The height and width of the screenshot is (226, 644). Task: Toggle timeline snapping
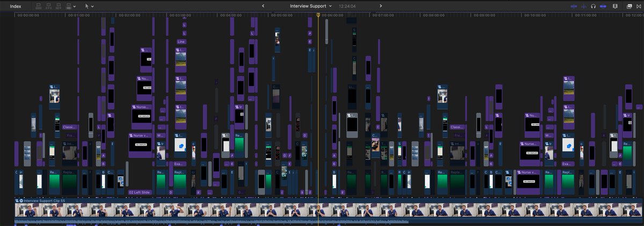(603, 6)
